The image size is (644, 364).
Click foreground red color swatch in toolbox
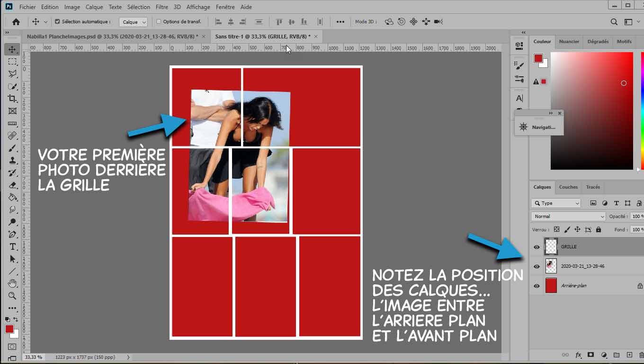[9, 329]
